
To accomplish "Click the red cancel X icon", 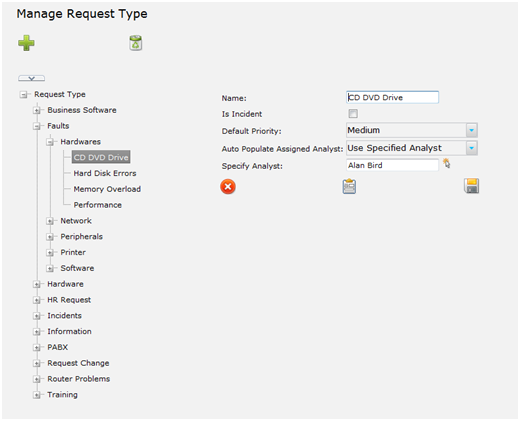I will (228, 187).
